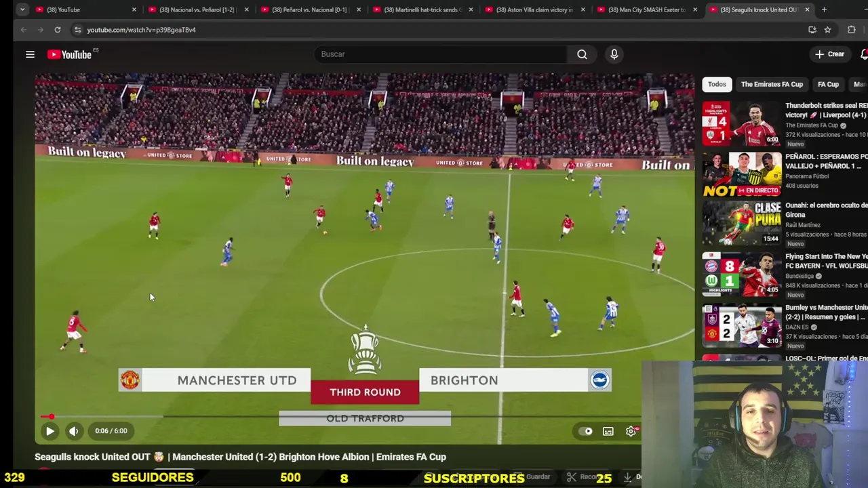Click the Seagulls knock United OUT title
The width and height of the screenshot is (868, 488).
point(240,457)
